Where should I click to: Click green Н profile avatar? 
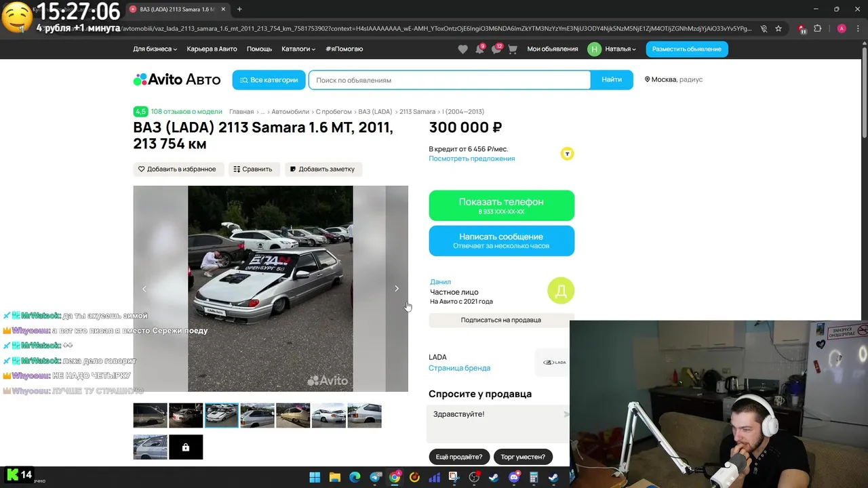(594, 49)
